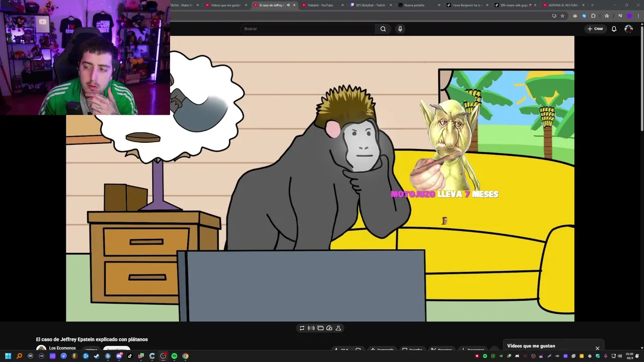
Task: Close the Trakatrá - YouTube tab
Action: (x=343, y=5)
